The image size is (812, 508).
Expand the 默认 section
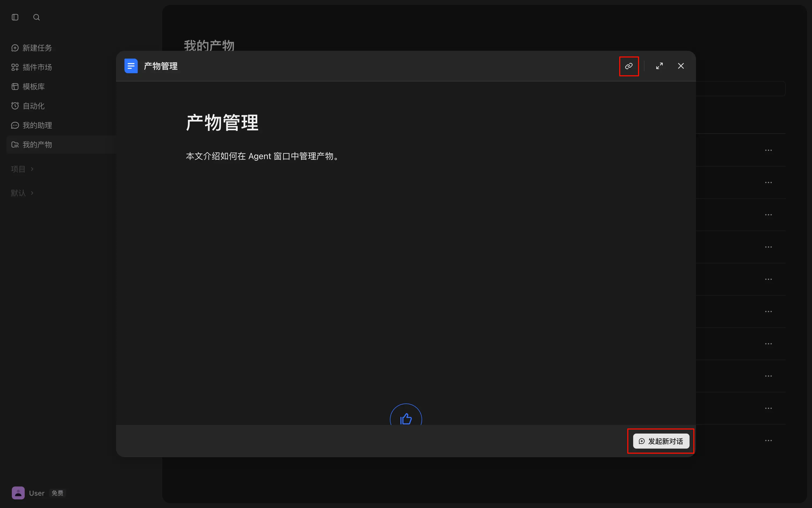click(22, 193)
